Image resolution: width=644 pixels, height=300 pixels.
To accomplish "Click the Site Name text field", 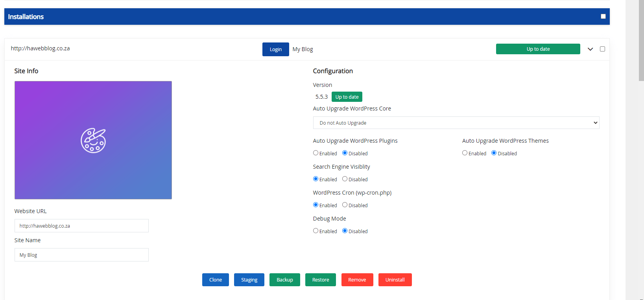I will (x=81, y=255).
